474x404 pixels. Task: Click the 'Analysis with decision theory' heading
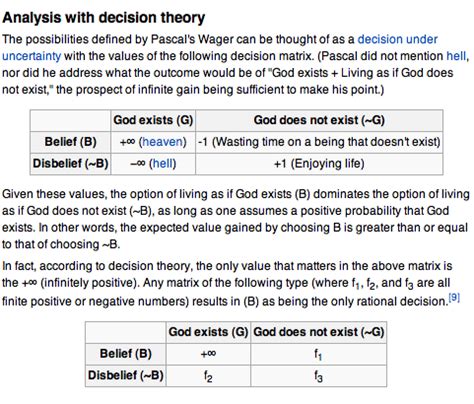click(x=104, y=18)
